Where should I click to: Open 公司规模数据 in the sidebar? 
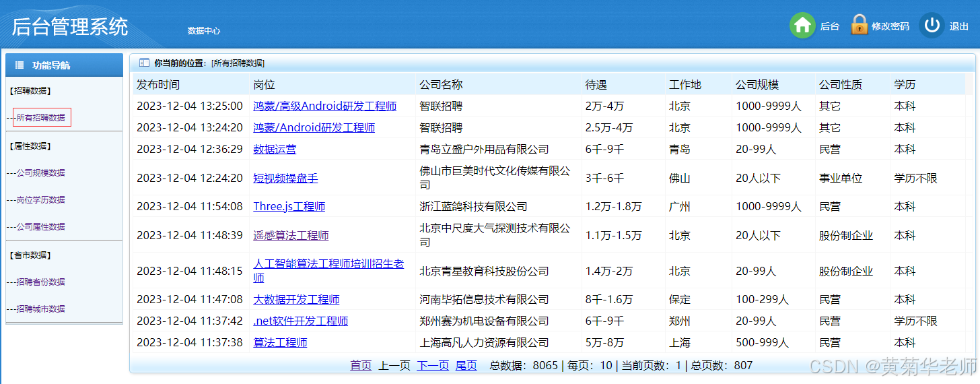[41, 172]
